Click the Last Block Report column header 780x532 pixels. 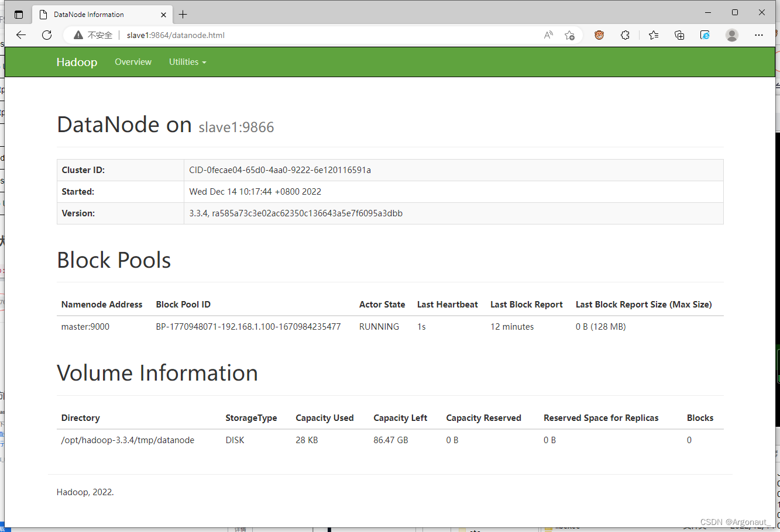coord(527,305)
